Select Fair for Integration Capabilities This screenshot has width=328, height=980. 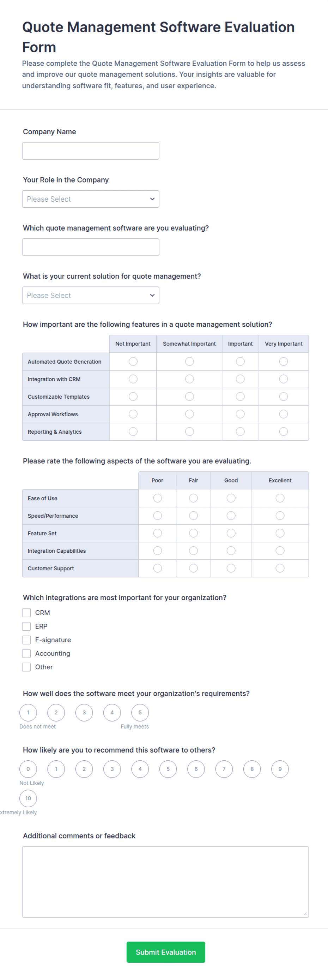click(194, 551)
